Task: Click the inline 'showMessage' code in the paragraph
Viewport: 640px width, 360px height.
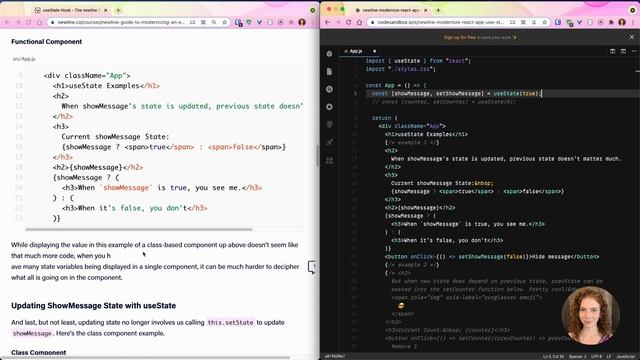Action: click(32, 333)
